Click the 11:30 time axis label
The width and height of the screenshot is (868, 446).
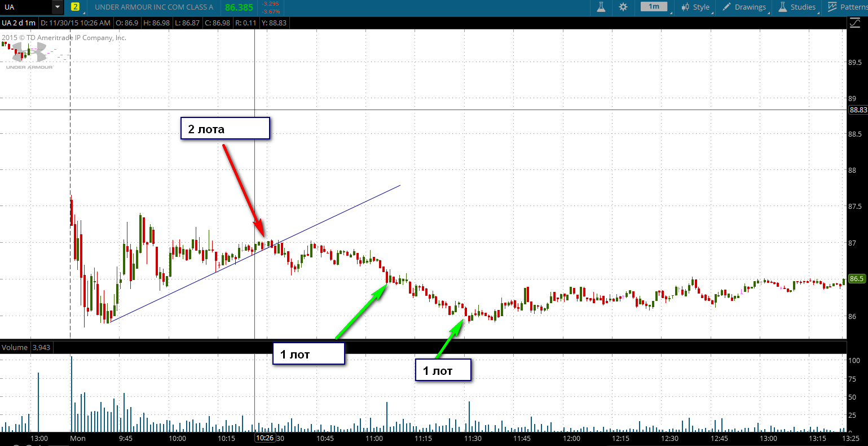click(473, 438)
